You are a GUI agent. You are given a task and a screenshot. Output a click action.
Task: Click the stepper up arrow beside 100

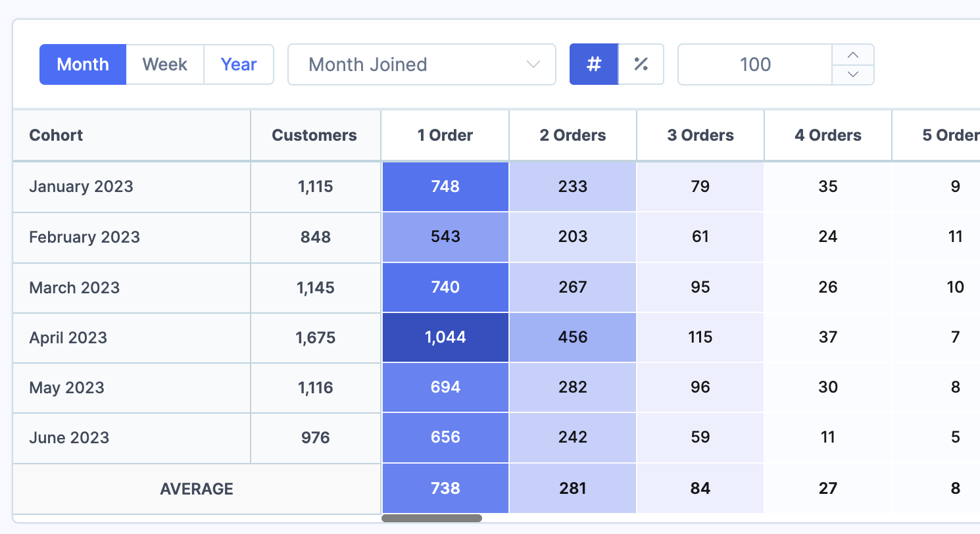(x=853, y=55)
